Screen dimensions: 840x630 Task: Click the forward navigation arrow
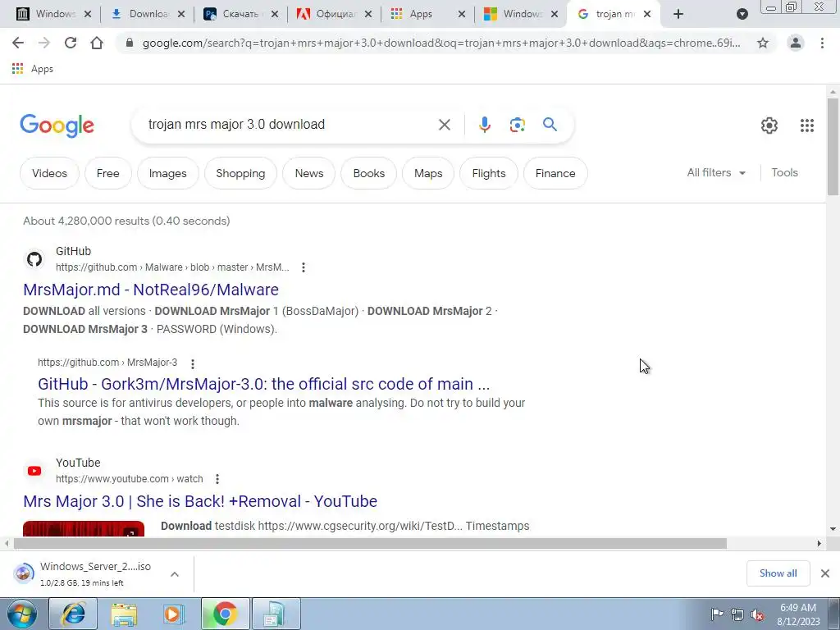pyautogui.click(x=44, y=43)
